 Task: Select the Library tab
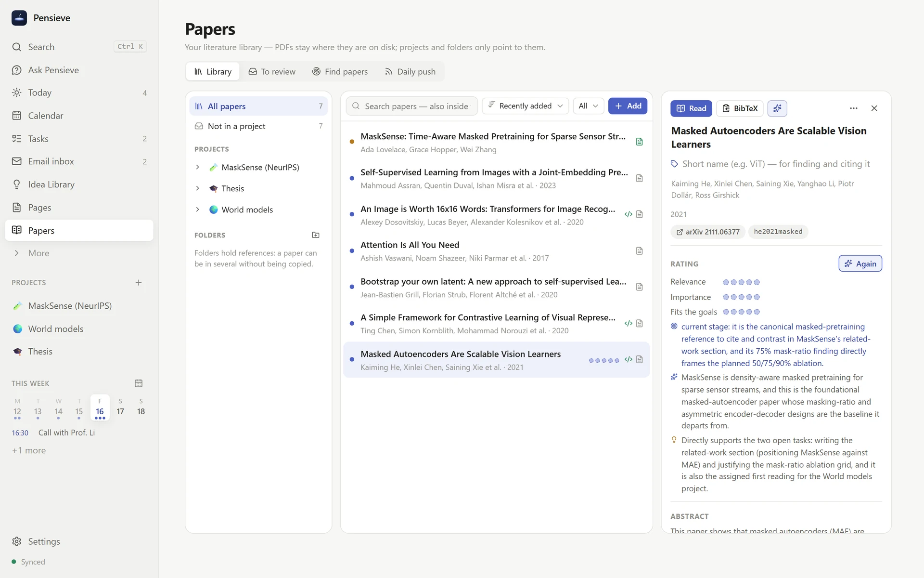[x=213, y=72]
